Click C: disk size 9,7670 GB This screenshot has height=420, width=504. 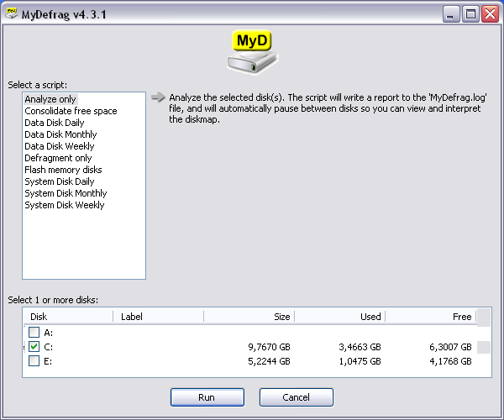point(270,347)
